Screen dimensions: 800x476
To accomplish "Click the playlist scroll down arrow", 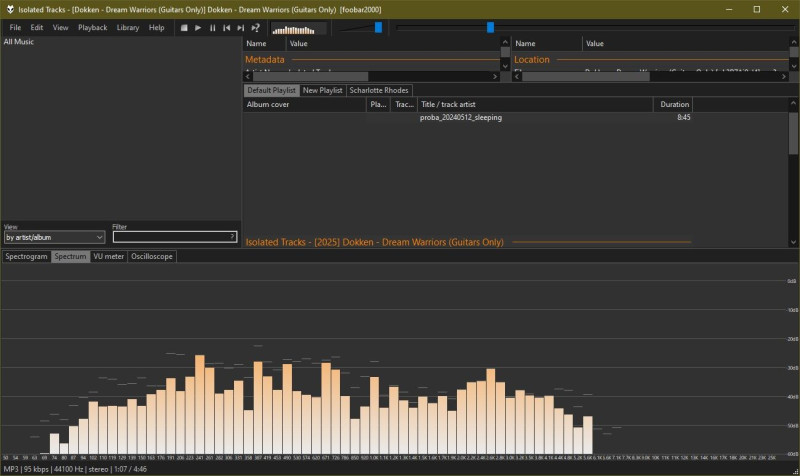I will point(793,243).
